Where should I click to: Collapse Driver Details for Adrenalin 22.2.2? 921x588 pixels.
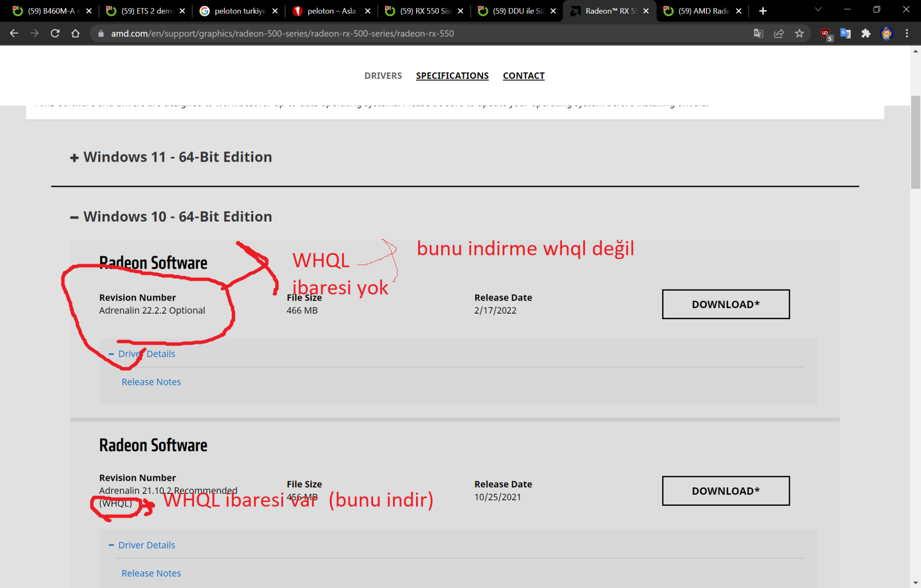142,354
